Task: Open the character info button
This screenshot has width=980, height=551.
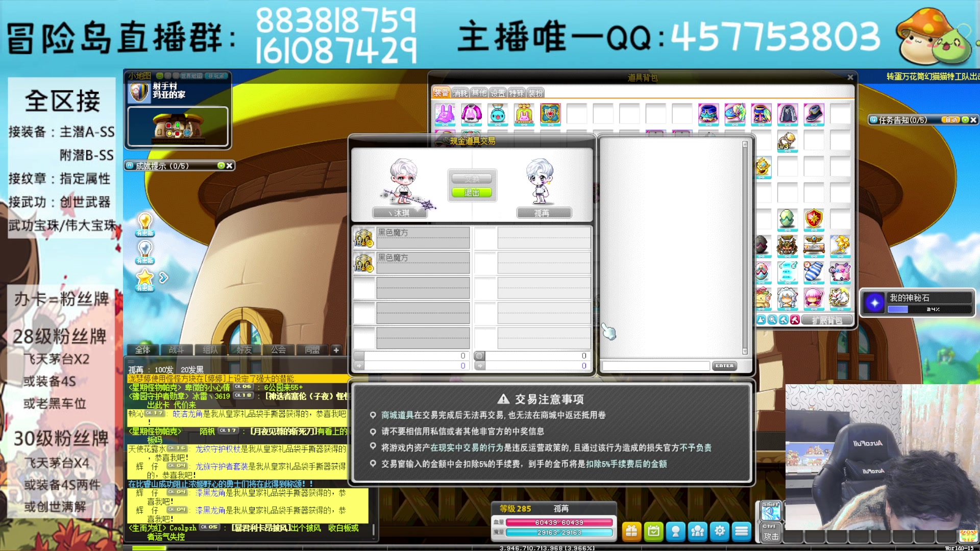Action: click(675, 532)
